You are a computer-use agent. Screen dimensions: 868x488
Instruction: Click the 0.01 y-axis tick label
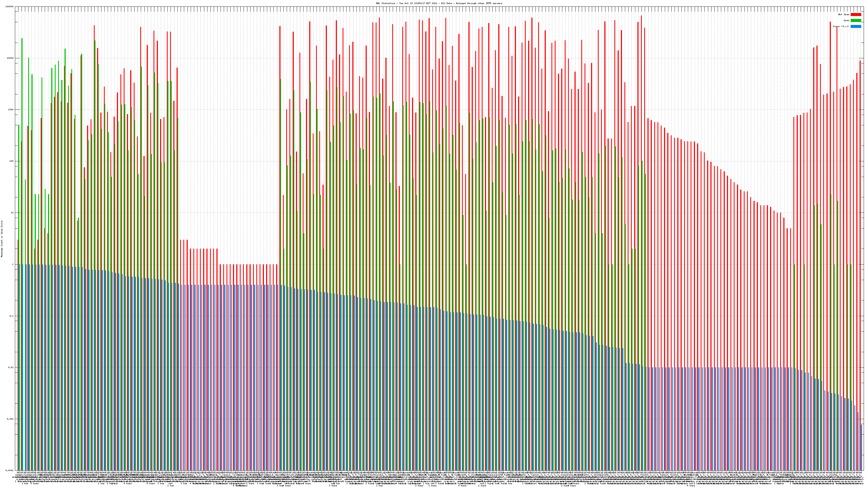pyautogui.click(x=11, y=367)
